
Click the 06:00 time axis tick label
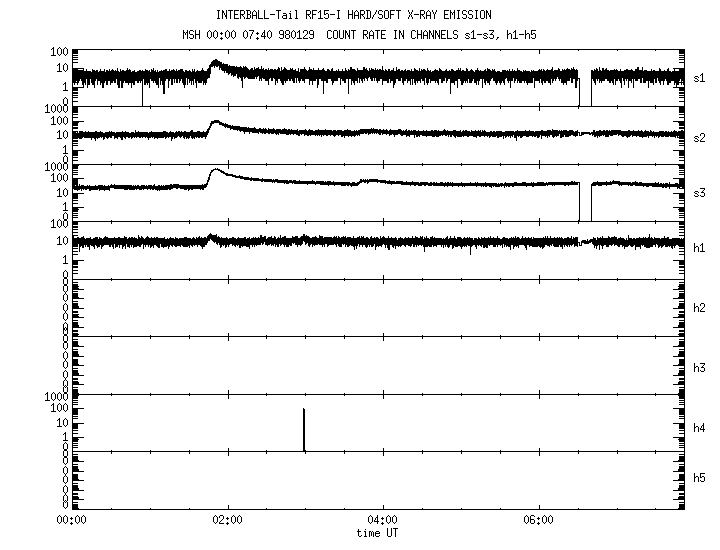pos(538,521)
